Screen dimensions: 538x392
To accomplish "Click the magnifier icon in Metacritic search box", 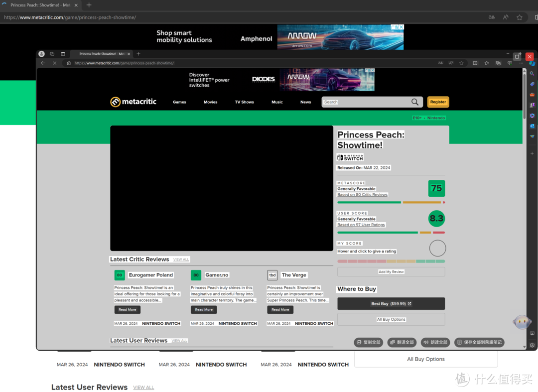I will point(415,102).
